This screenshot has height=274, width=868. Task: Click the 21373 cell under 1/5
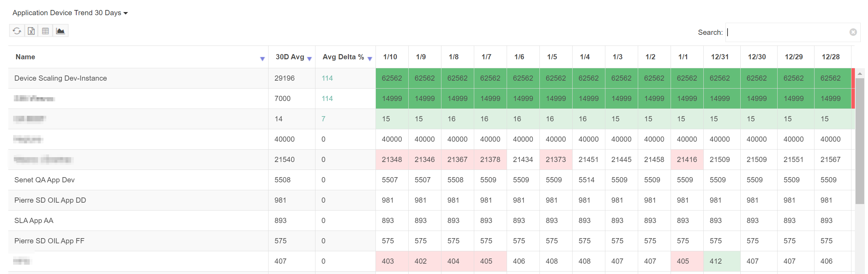[x=556, y=160]
